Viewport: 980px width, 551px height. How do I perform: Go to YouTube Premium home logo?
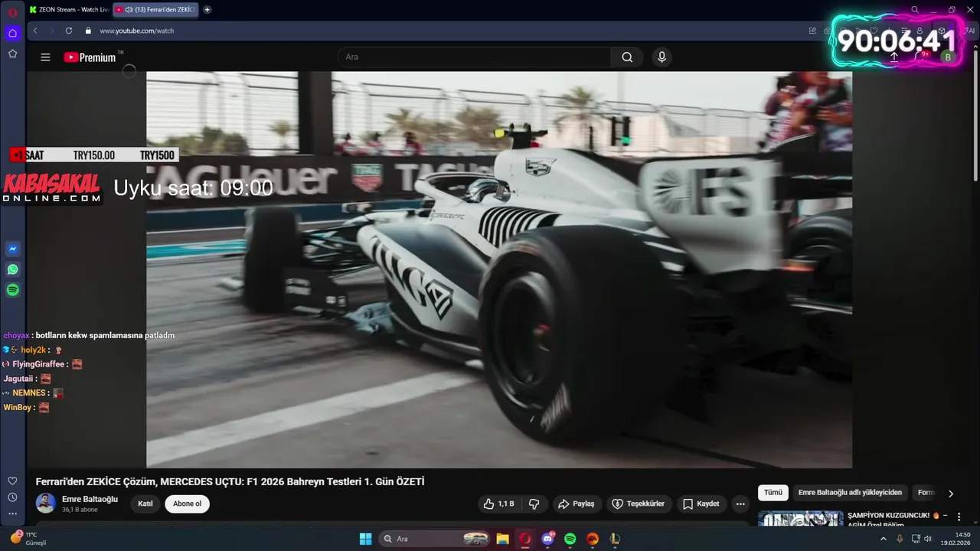coord(90,57)
